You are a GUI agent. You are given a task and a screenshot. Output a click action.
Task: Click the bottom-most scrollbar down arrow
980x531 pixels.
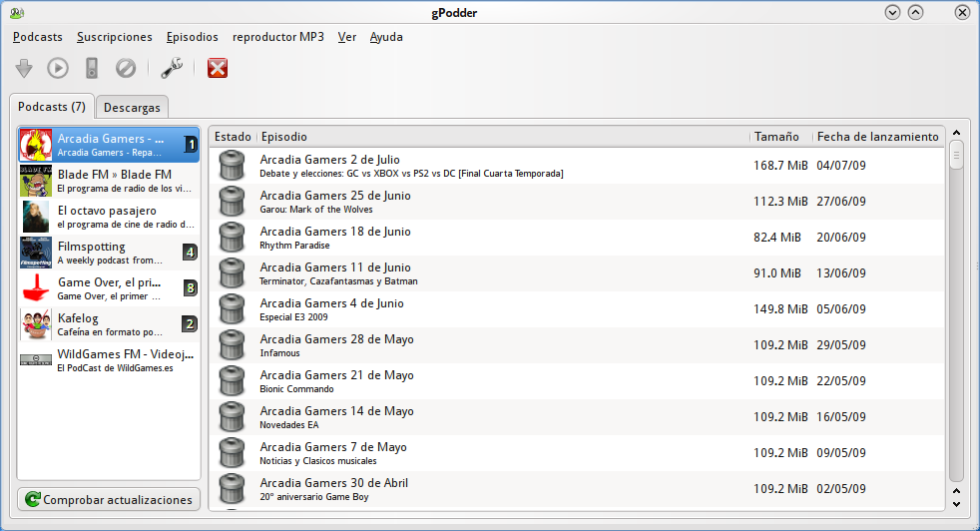[956, 504]
